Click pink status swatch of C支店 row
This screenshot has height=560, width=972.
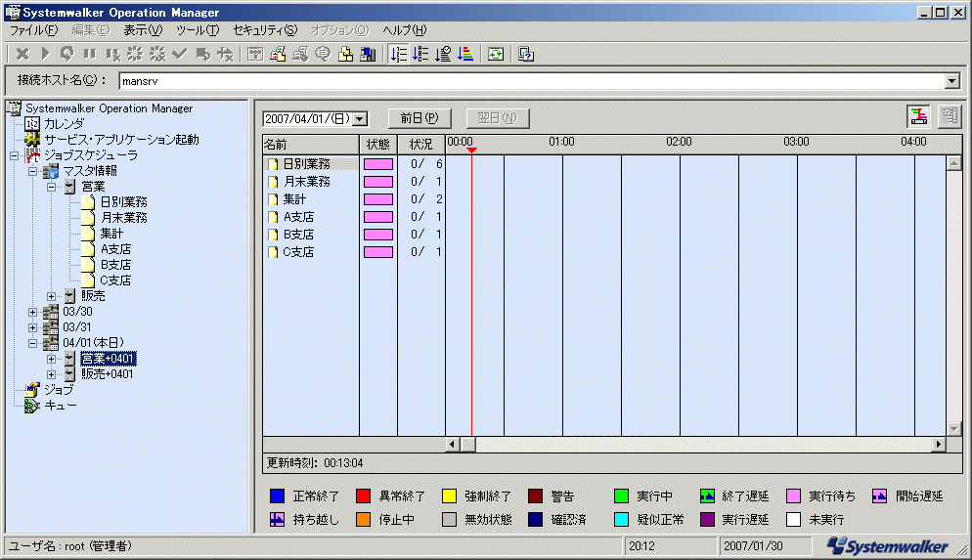[378, 252]
